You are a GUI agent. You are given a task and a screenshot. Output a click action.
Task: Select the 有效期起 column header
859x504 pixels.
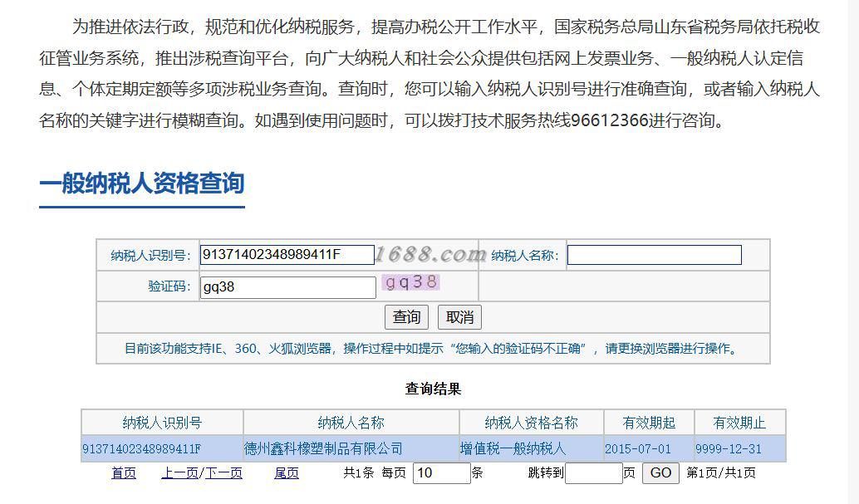(x=649, y=423)
